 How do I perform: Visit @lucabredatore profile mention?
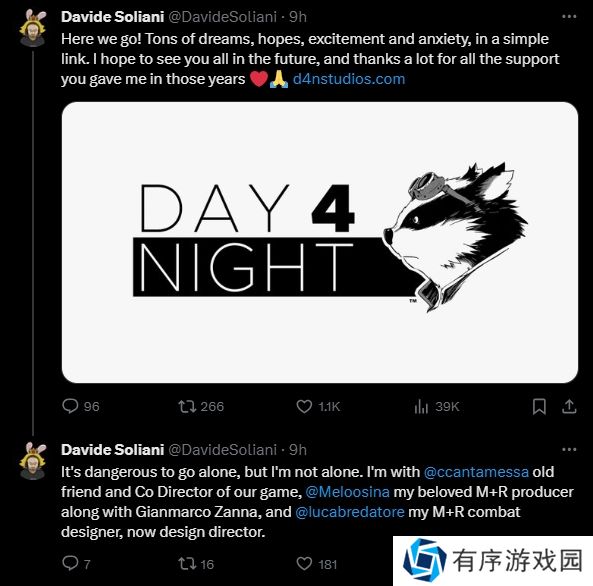[350, 512]
